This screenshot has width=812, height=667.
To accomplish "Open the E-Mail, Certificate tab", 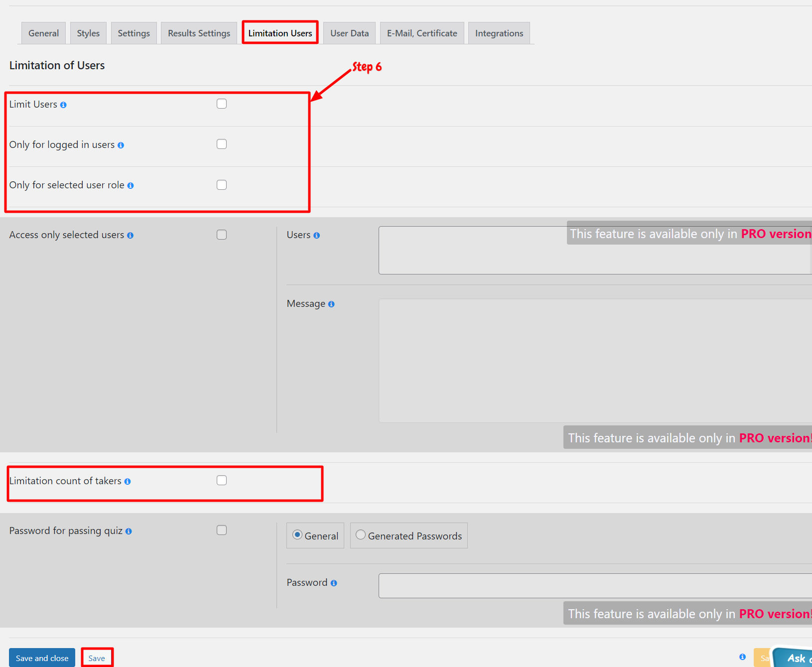I will (422, 33).
